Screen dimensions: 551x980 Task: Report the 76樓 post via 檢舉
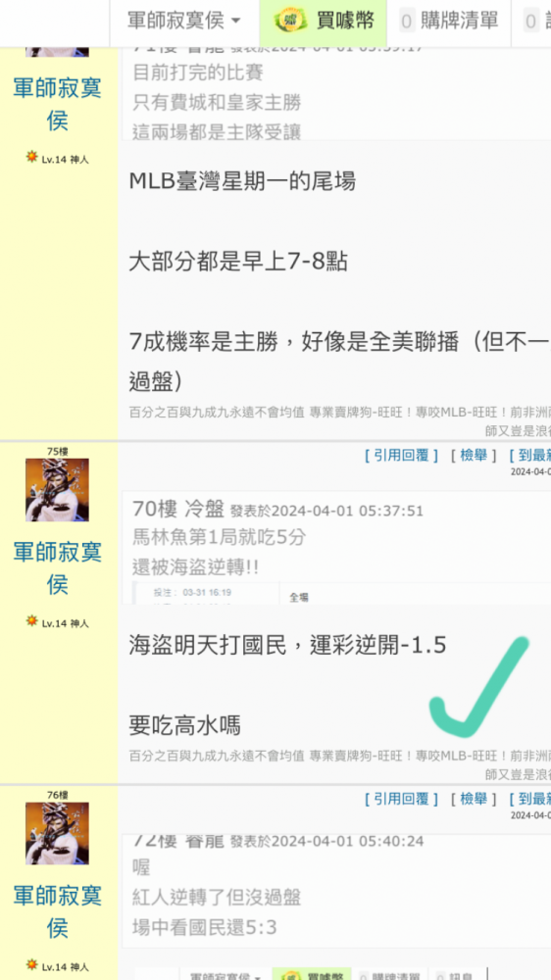click(x=474, y=799)
